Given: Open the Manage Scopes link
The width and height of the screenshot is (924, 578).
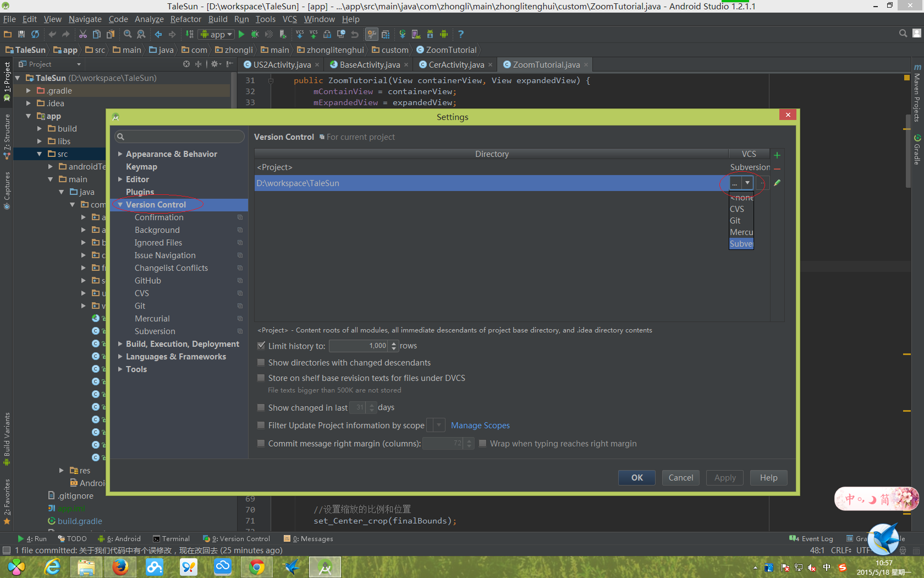Looking at the screenshot, I should pos(480,426).
